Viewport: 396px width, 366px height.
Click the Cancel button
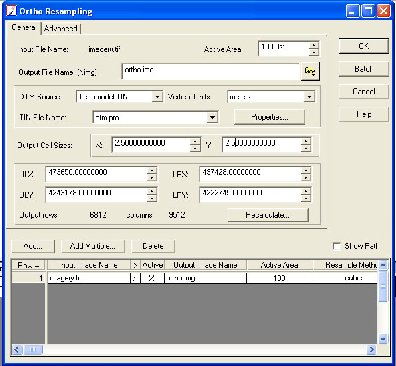[x=364, y=91]
